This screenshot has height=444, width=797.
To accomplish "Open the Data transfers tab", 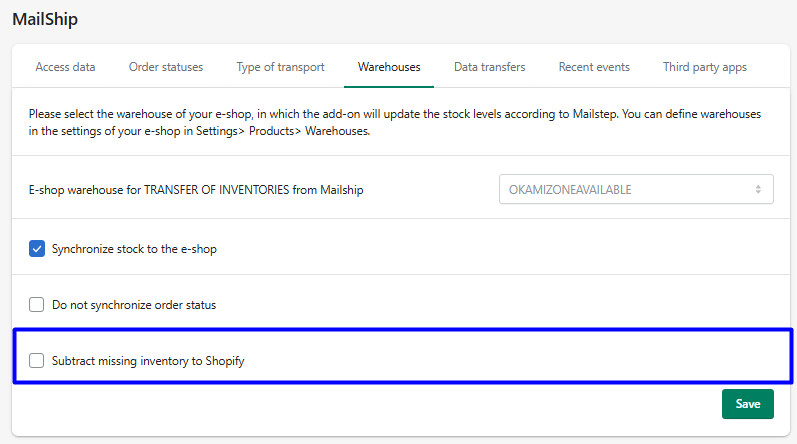I will click(489, 67).
